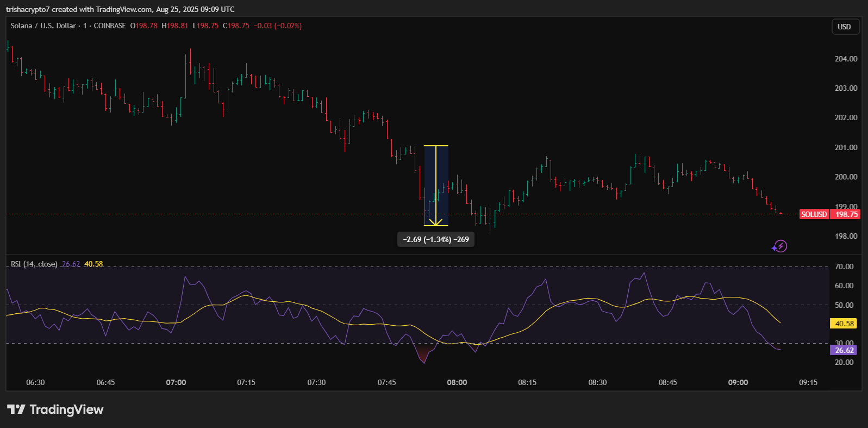Click the change value −0.03 (−0.02%)

click(278, 26)
